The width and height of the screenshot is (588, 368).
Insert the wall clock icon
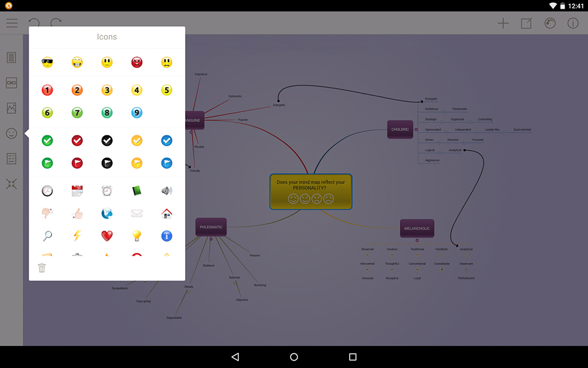(x=47, y=191)
